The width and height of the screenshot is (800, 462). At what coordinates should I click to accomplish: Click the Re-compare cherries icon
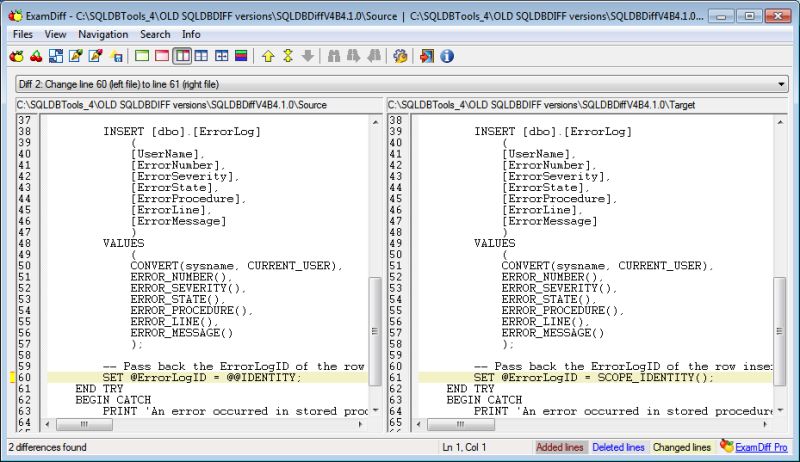pos(36,56)
